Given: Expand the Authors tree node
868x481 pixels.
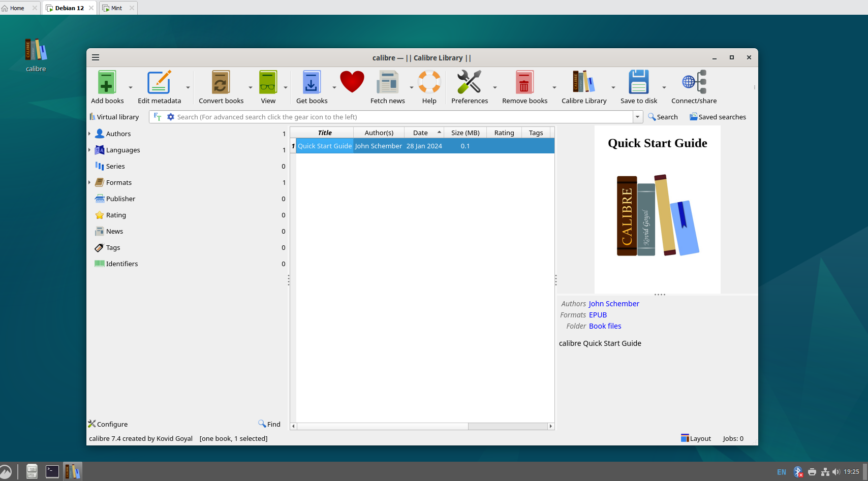Looking at the screenshot, I should (x=89, y=134).
